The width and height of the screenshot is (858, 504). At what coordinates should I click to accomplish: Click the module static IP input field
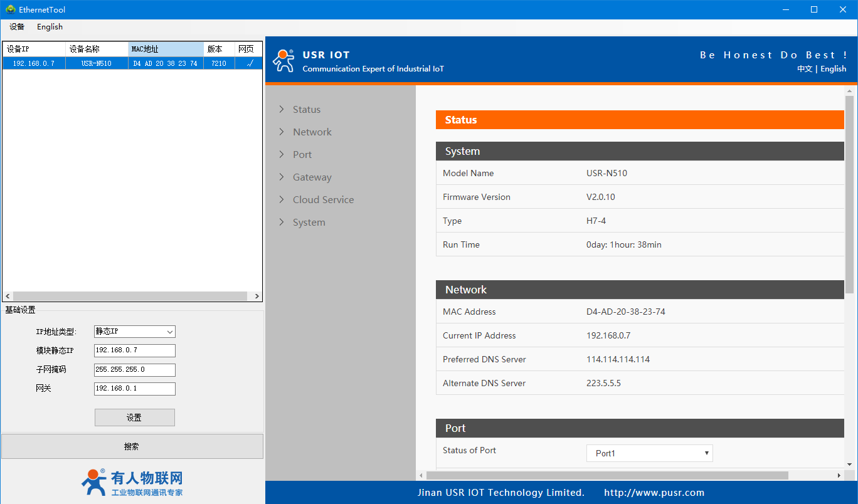pyautogui.click(x=134, y=350)
